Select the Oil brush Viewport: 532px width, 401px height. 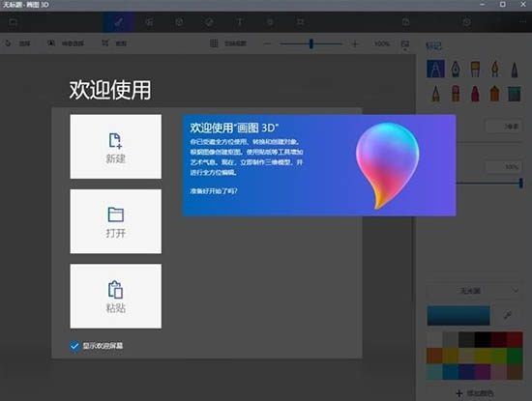[475, 69]
